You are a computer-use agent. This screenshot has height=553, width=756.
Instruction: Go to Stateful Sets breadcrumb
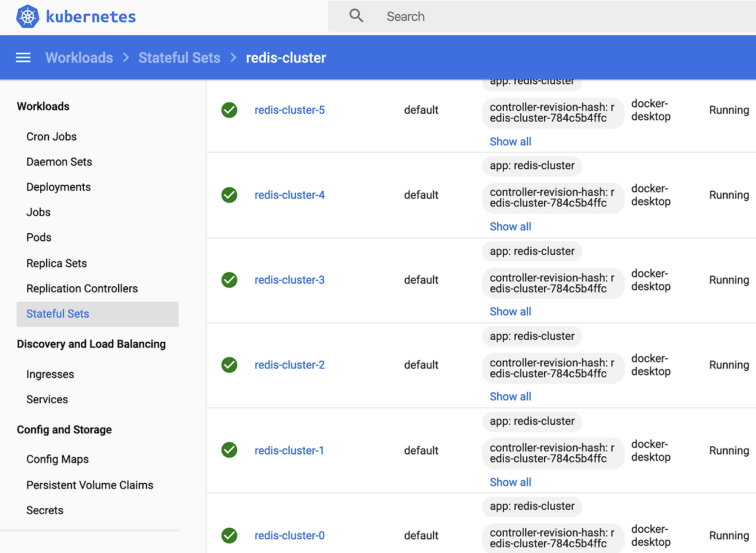(179, 57)
